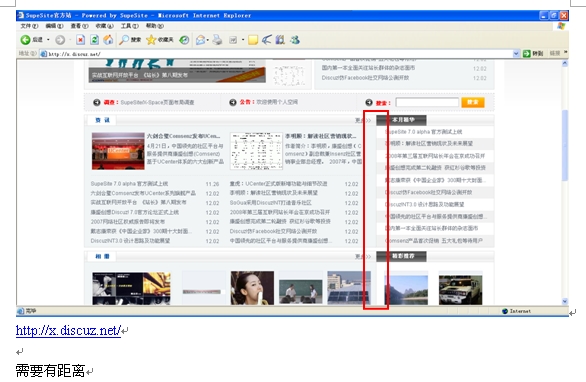
Task: Open 康盛创想Discuz! 7.0官方论坛正式上线 news link
Action: pos(135,212)
